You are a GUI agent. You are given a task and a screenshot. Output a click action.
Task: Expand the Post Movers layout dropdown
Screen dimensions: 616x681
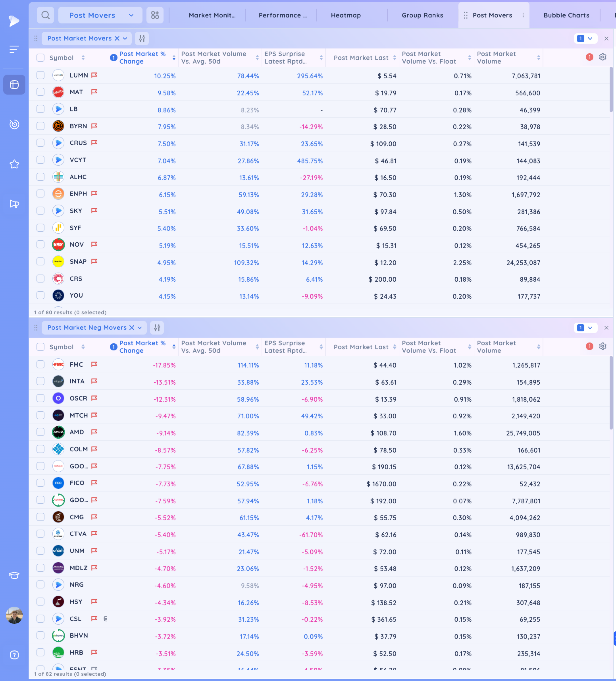[x=131, y=15]
